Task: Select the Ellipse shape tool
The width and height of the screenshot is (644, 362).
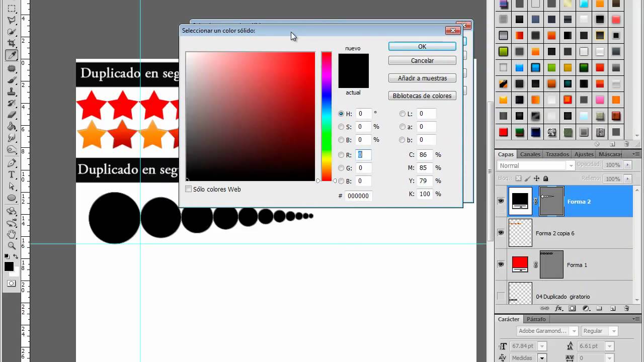Action: pyautogui.click(x=12, y=198)
